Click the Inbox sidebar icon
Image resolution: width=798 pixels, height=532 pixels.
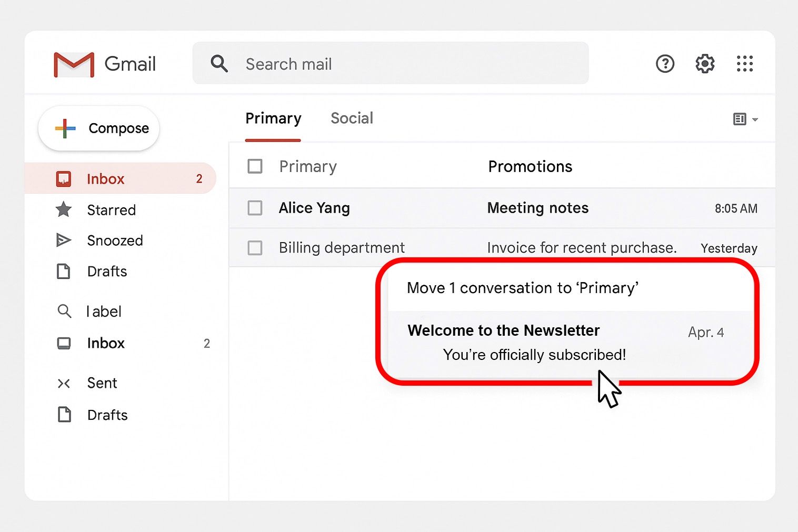(64, 178)
